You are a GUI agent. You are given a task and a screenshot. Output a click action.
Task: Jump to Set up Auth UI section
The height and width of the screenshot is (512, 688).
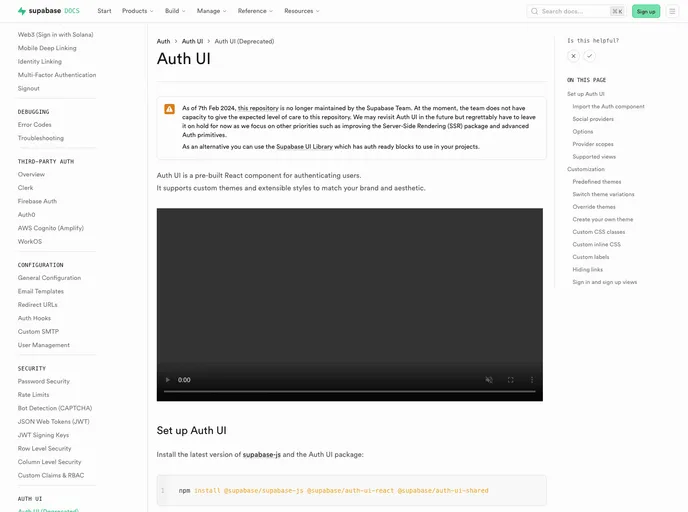(585, 94)
